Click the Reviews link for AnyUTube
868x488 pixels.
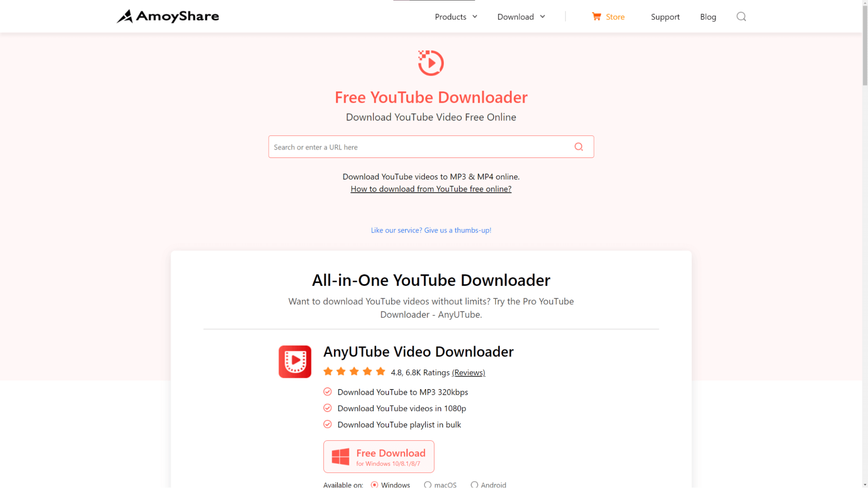coord(469,373)
